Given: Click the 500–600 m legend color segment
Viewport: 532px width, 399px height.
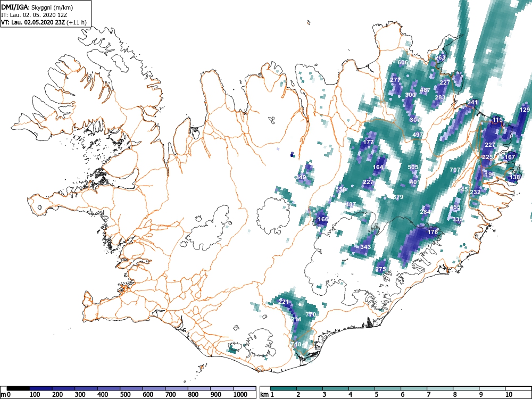Looking at the screenshot, I should (131, 388).
